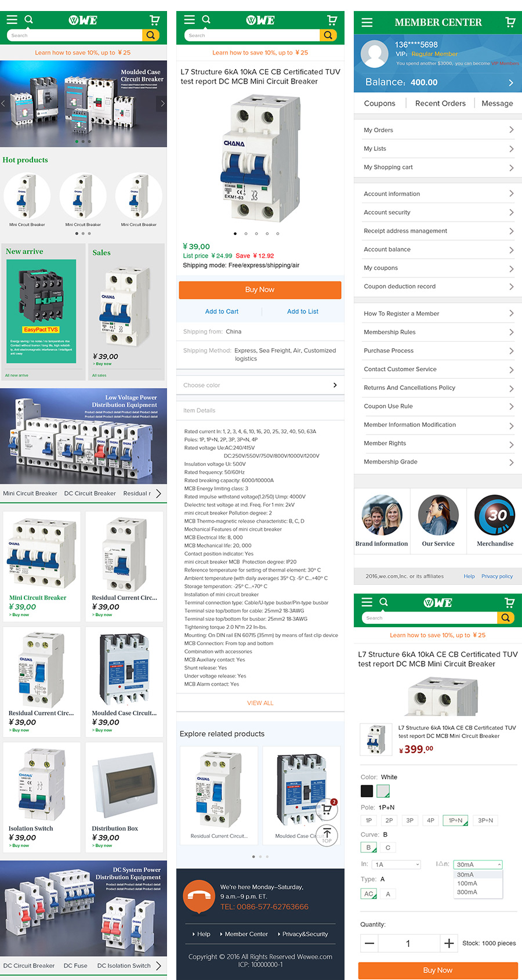Viewport: 522px width, 980px height.
Task: Increase quantity with the plus icon
Action: (x=449, y=943)
